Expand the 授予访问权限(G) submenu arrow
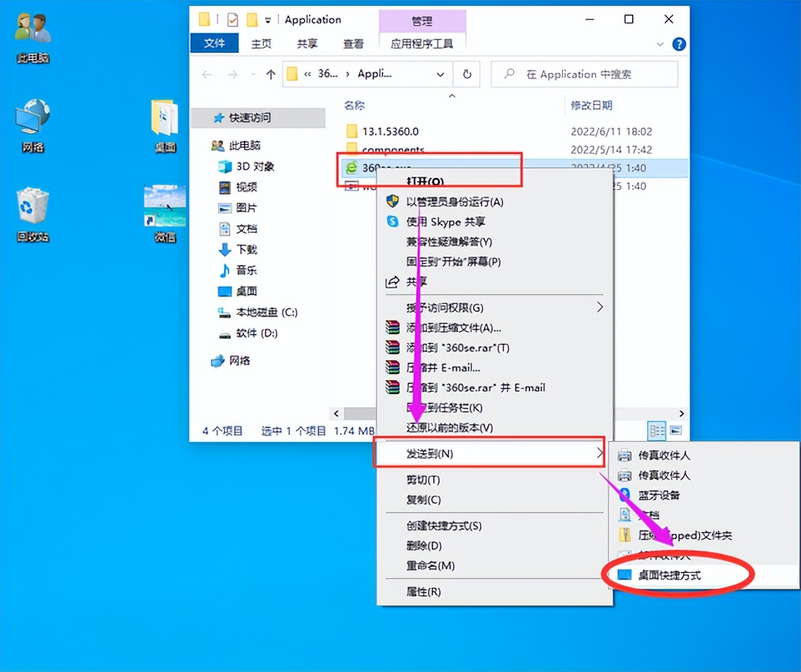Screen dimensions: 801x672 pos(599,307)
